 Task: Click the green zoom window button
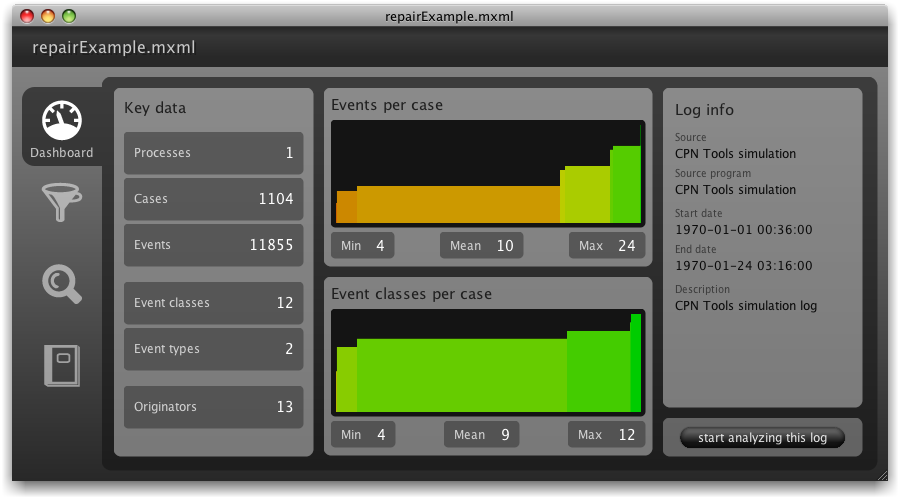click(x=69, y=16)
